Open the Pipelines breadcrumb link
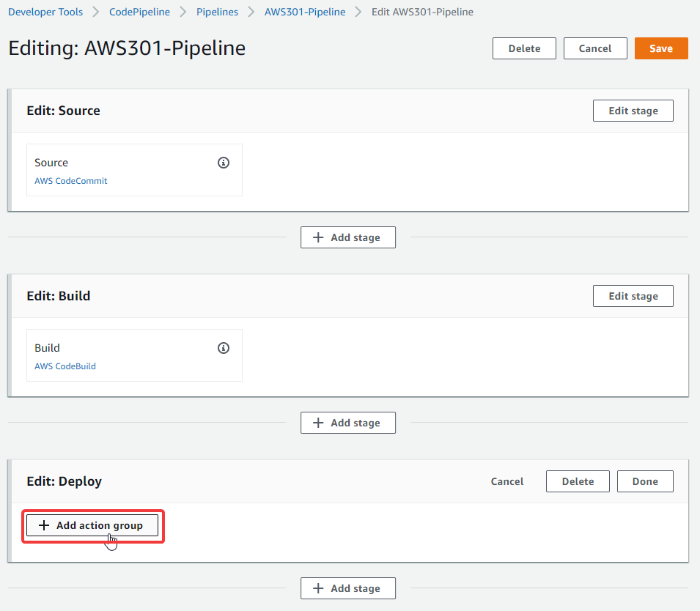The image size is (700, 611). click(217, 12)
